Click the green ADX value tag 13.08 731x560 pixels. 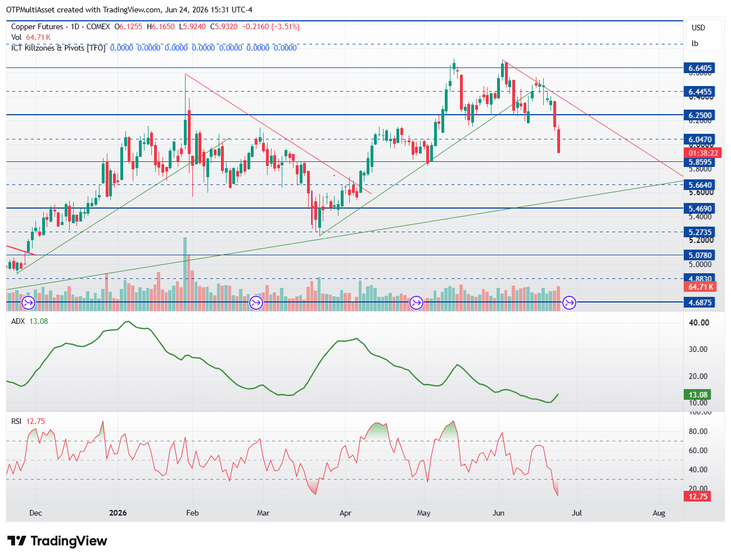click(x=698, y=395)
